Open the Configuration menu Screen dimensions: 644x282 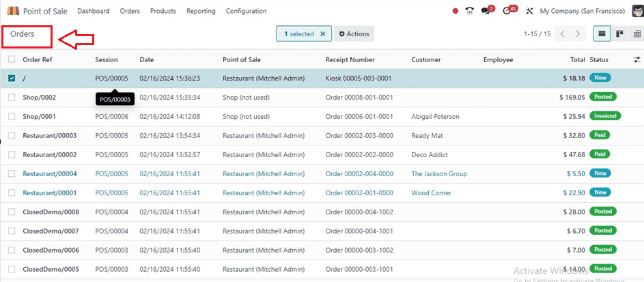coord(246,11)
